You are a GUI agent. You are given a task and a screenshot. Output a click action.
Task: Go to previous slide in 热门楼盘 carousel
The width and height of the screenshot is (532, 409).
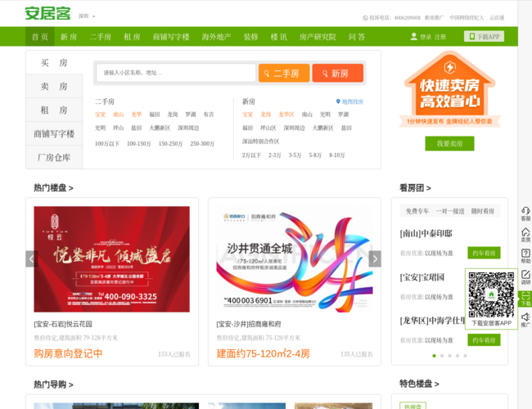tap(32, 258)
